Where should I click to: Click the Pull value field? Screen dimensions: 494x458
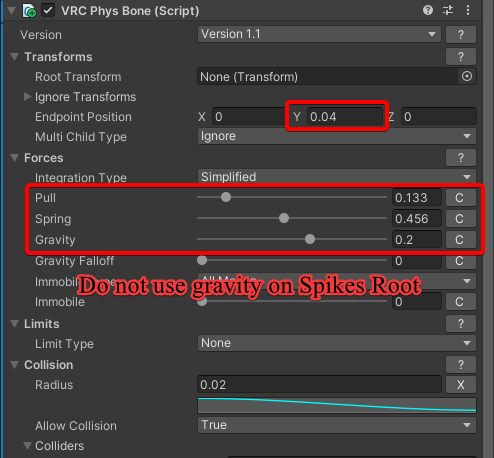click(417, 198)
